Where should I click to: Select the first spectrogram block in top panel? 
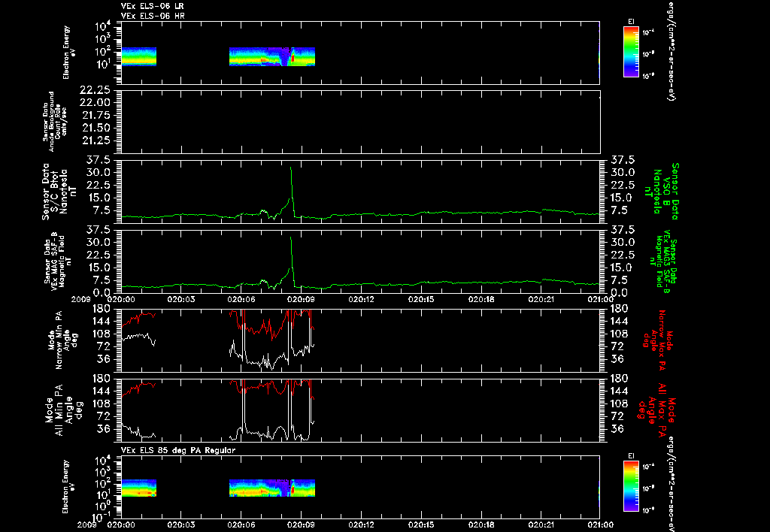tap(139, 56)
